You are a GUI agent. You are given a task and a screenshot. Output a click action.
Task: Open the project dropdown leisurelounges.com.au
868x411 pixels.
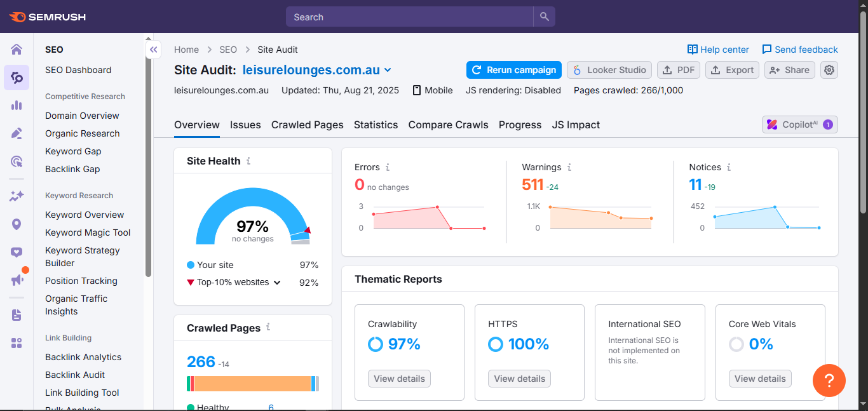(x=317, y=70)
